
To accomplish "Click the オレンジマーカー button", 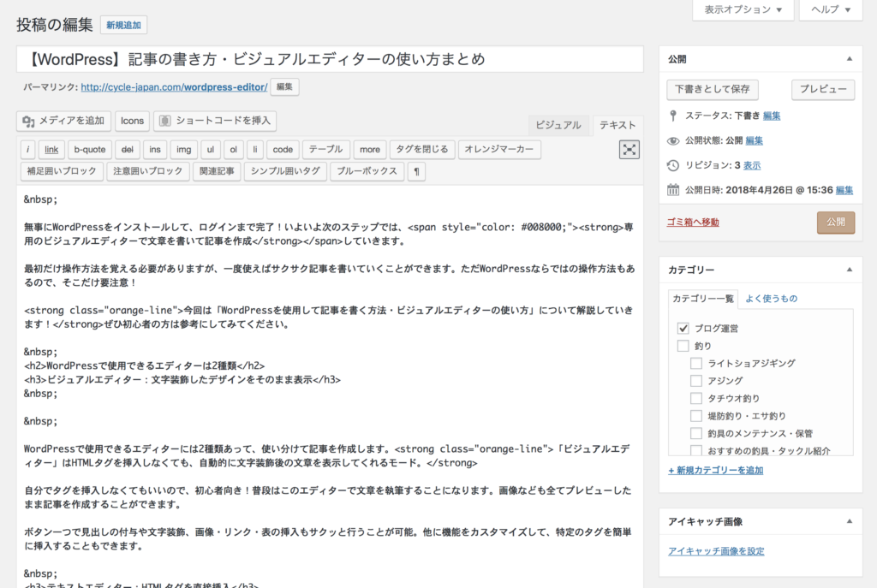I will pyautogui.click(x=499, y=150).
